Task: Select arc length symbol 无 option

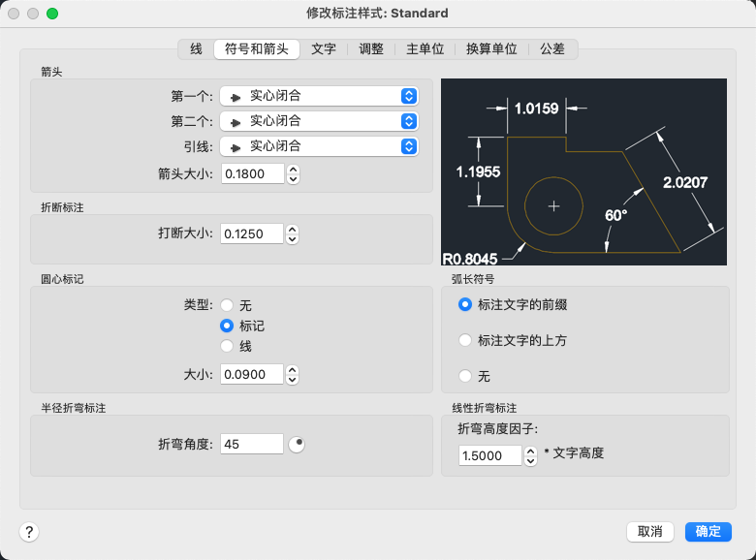Action: (465, 376)
